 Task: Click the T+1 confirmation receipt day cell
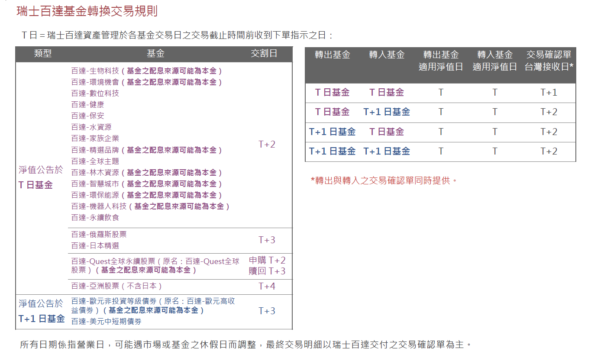pos(549,93)
